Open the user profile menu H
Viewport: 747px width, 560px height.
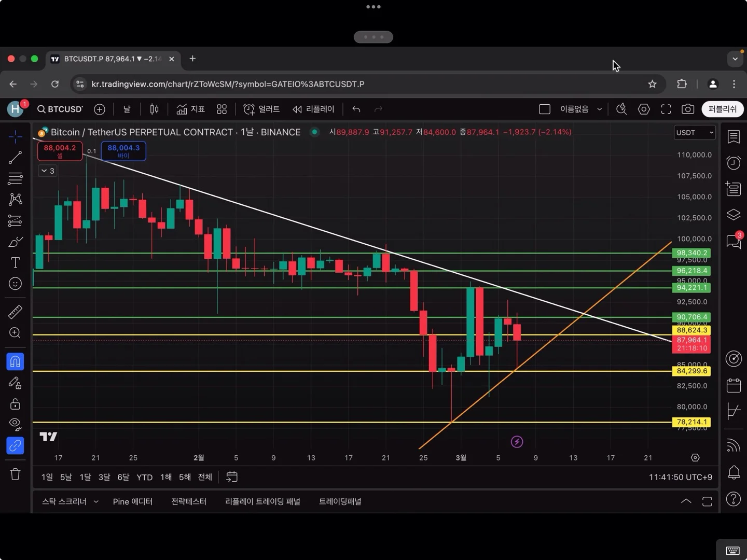point(16,109)
